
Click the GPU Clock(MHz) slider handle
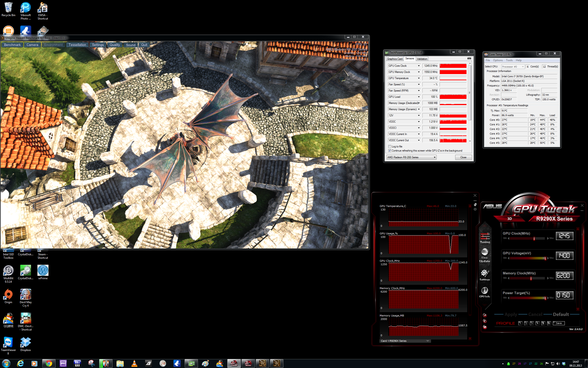pos(534,239)
